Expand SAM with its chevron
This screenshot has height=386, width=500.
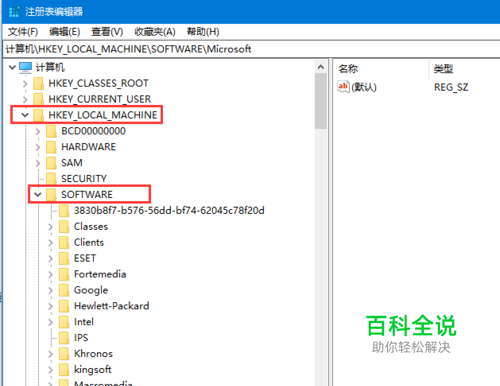tap(38, 163)
